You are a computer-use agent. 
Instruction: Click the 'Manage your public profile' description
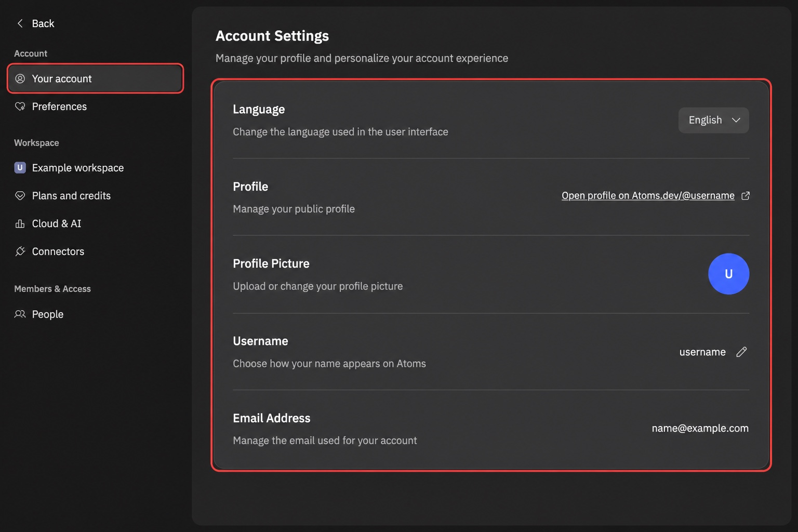click(294, 209)
